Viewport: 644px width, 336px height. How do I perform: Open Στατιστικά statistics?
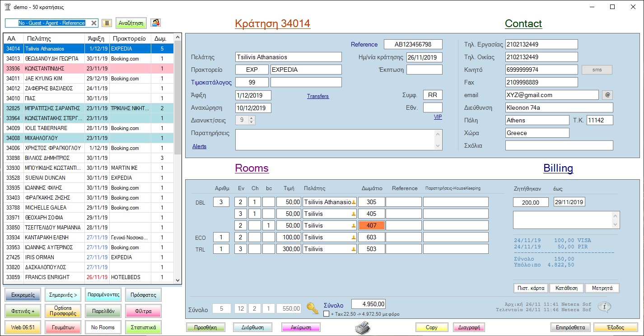pos(143,327)
